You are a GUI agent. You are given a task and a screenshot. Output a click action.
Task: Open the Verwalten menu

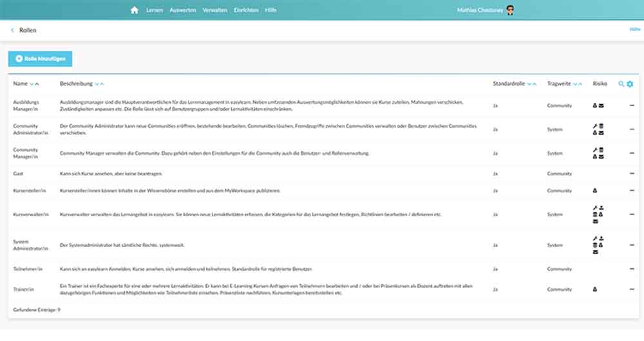point(214,10)
